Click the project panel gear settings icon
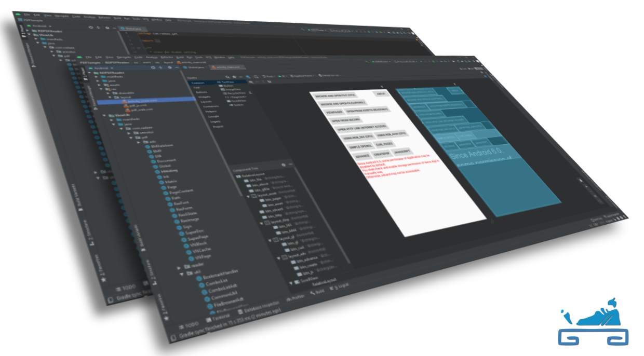Viewport: 644px width, 356px height. pyautogui.click(x=169, y=67)
